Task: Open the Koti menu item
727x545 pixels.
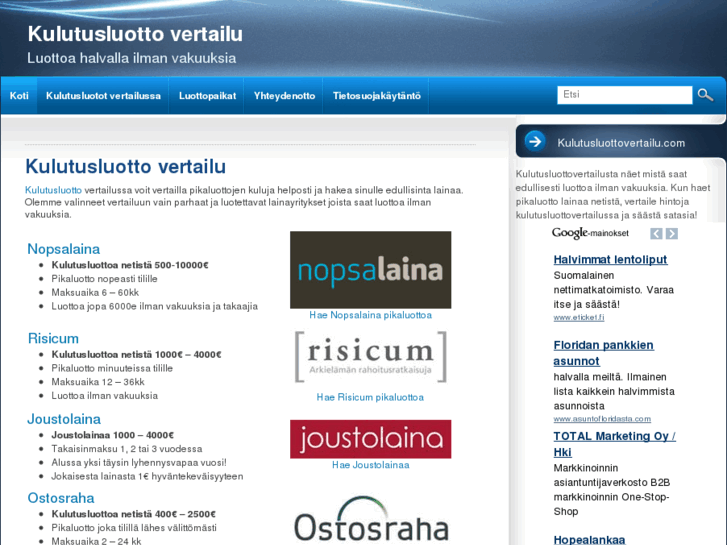Action: pos(19,96)
